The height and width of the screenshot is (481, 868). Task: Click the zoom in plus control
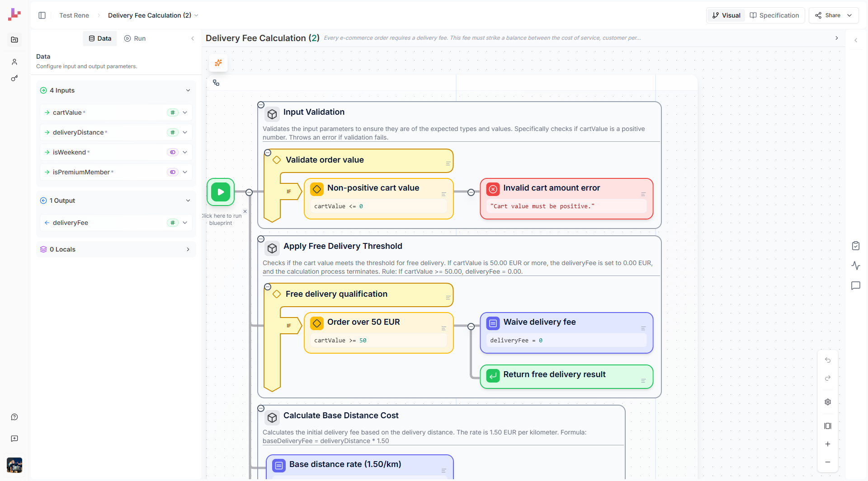pyautogui.click(x=828, y=444)
